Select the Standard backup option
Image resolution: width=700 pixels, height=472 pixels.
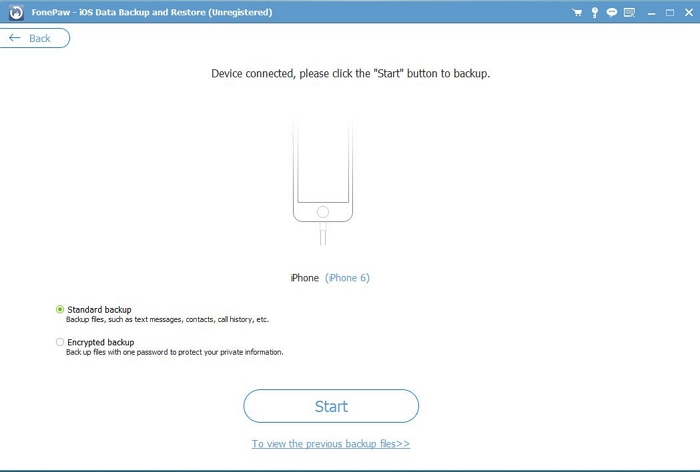93,309
